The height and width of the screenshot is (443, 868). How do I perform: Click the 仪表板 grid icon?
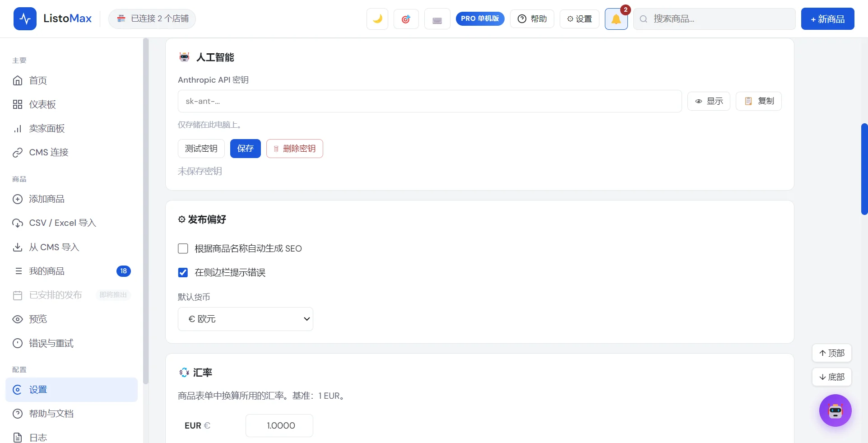coord(18,104)
